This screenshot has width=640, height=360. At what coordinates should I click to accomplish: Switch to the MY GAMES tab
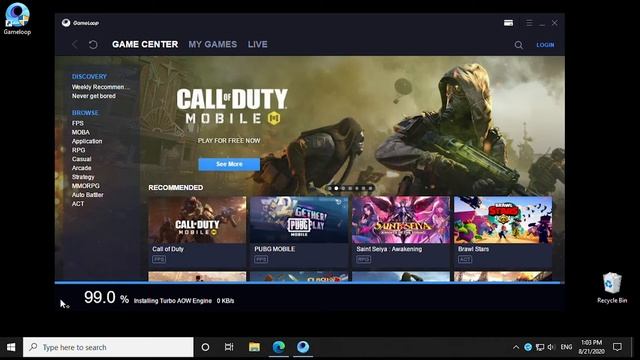tap(213, 44)
